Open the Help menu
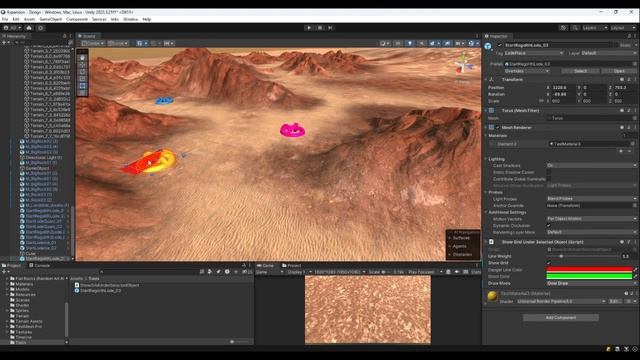The image size is (640, 360). (x=147, y=19)
